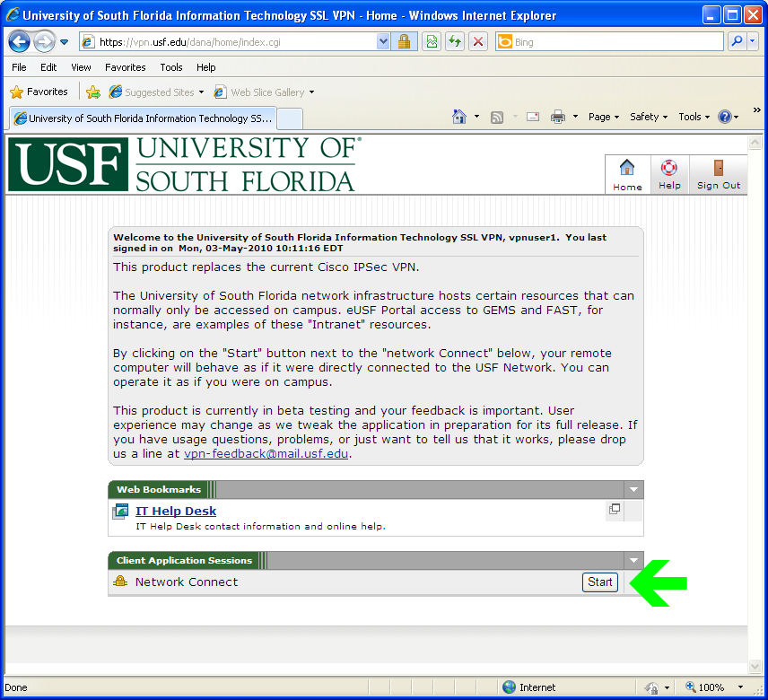This screenshot has width=768, height=700.
Task: Click the 100% zoom level button
Action: [705, 687]
